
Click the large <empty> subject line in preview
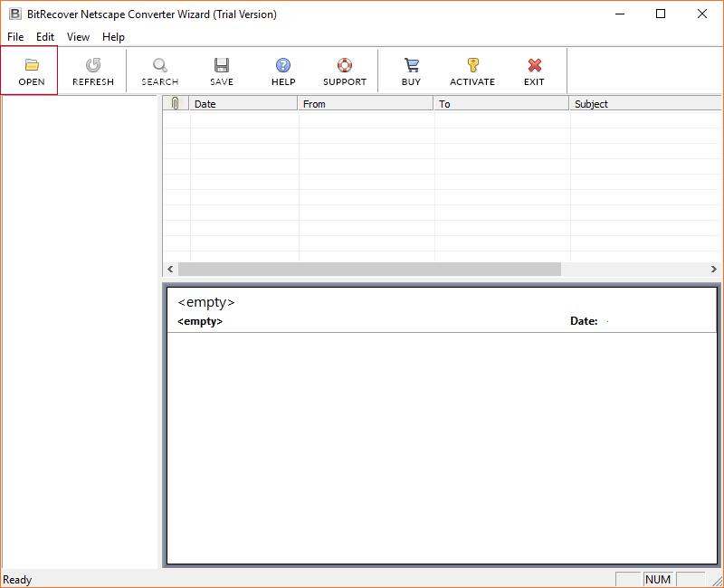pyautogui.click(x=206, y=302)
